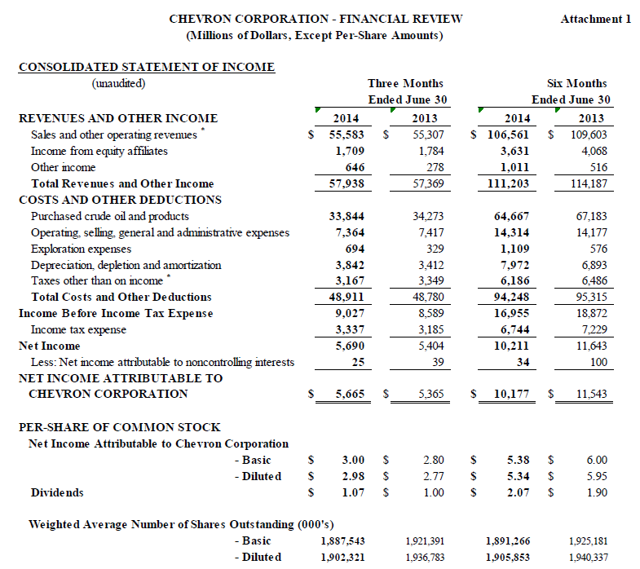640x569 pixels.
Task: Click the '(unaudited)' note
Action: [x=118, y=83]
